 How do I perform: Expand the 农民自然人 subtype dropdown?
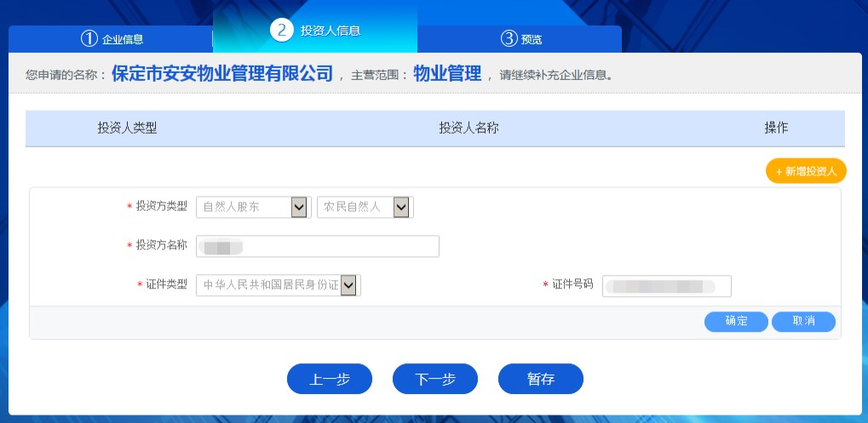[x=365, y=207]
